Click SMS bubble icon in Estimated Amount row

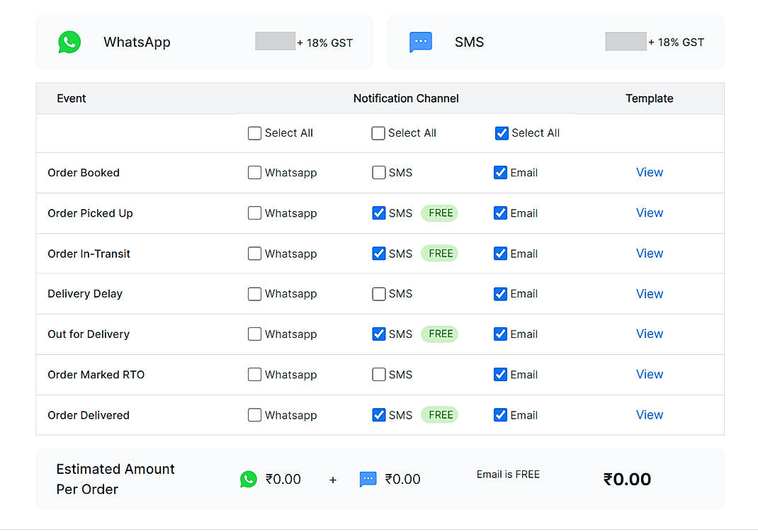click(x=368, y=480)
